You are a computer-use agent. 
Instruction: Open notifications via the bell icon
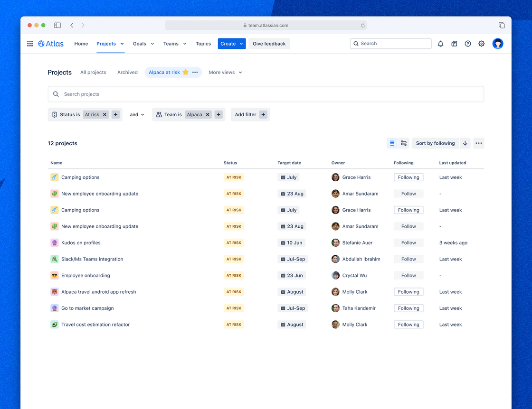pos(440,43)
